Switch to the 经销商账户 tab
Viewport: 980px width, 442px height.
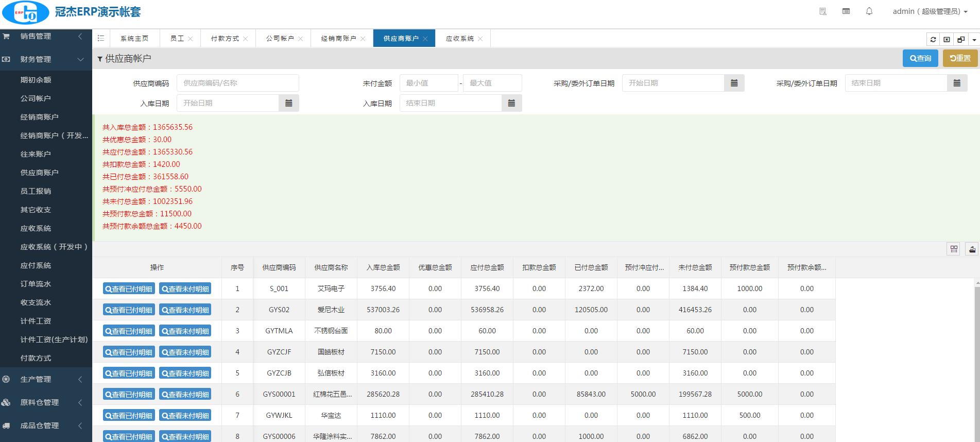(338, 39)
